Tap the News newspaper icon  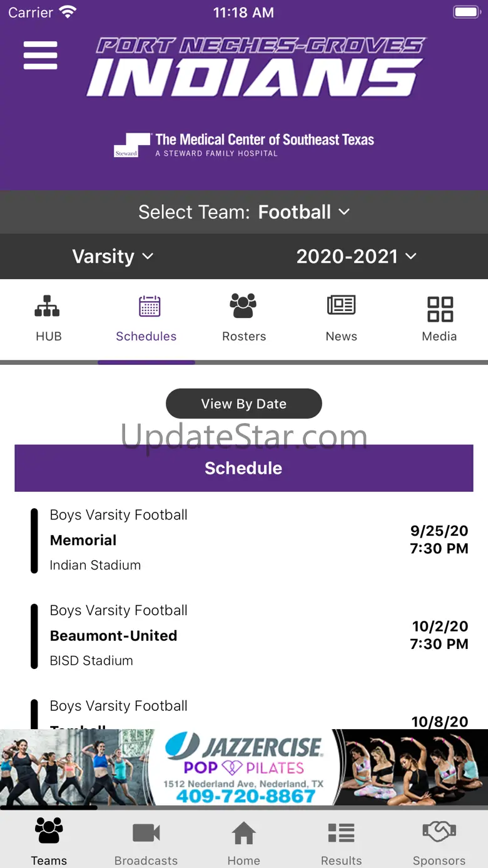[x=341, y=306]
